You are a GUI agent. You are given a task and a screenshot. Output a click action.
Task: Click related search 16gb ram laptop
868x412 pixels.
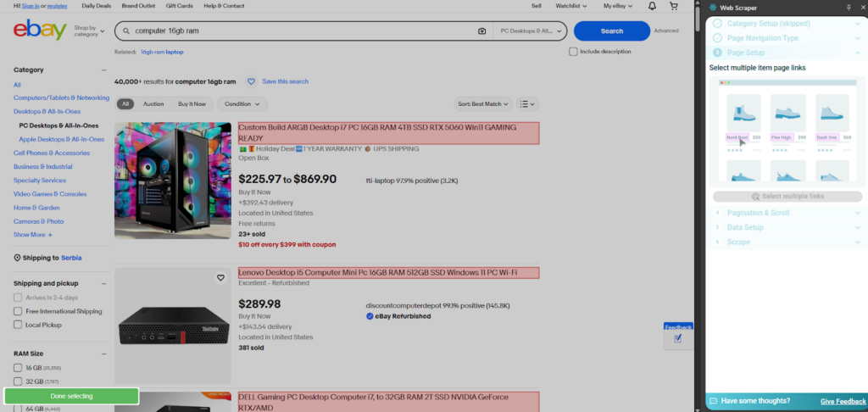coord(162,52)
